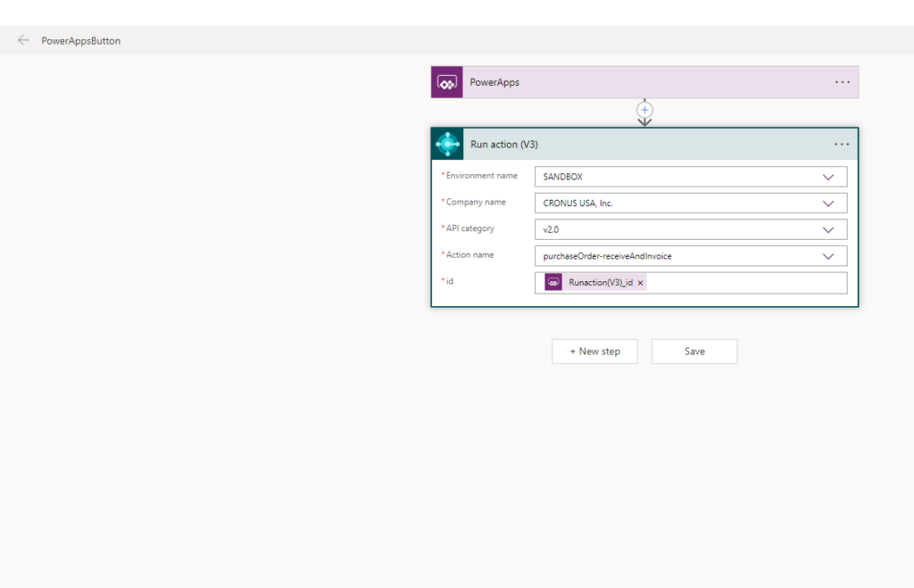This screenshot has width=914, height=588.
Task: Insert a step with the plus button
Action: (x=644, y=110)
